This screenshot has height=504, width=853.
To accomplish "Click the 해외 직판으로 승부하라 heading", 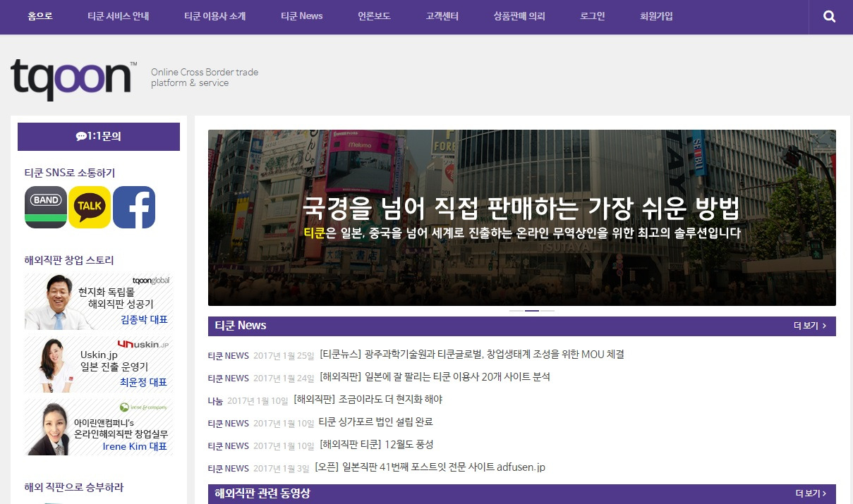I will pyautogui.click(x=74, y=487).
